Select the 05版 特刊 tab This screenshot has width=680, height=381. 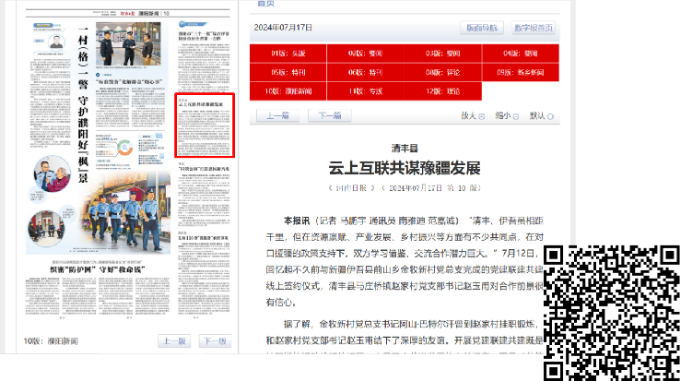[288, 72]
